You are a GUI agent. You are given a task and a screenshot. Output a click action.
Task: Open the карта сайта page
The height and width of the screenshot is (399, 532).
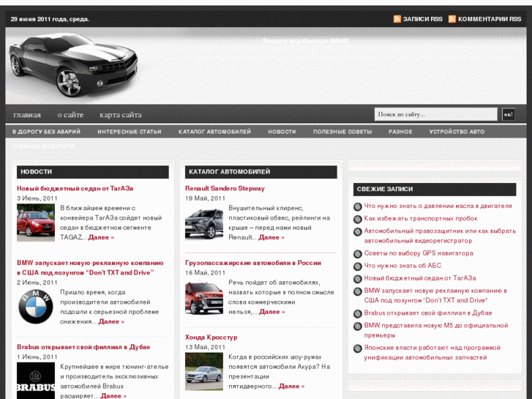121,115
